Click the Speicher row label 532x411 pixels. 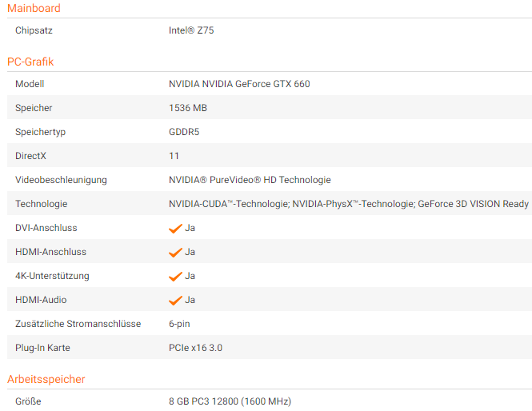click(34, 108)
